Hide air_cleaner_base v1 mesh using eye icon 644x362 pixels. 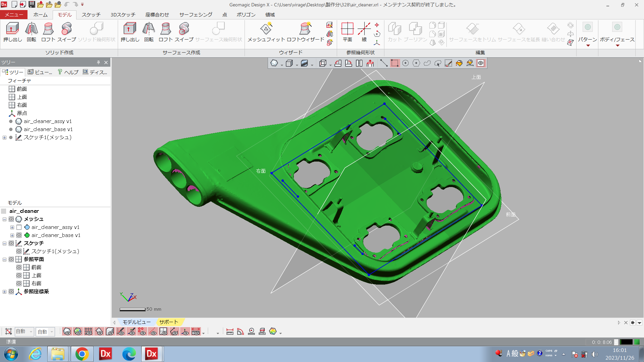19,235
